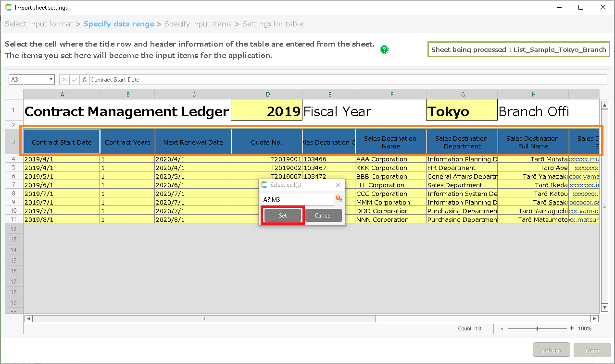Click the vertical scrollbar down arrow
615x364 pixels.
pyautogui.click(x=604, y=307)
